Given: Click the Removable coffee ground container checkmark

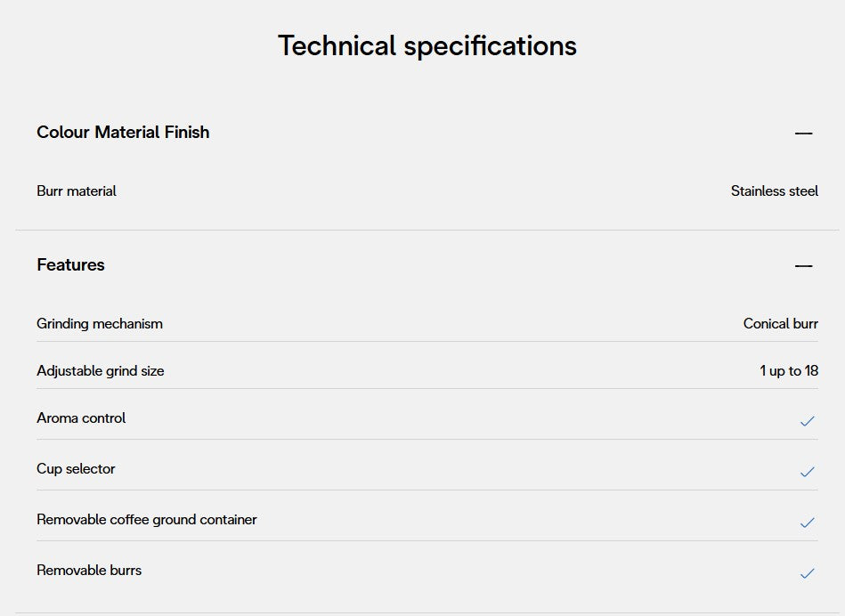Looking at the screenshot, I should (x=807, y=523).
